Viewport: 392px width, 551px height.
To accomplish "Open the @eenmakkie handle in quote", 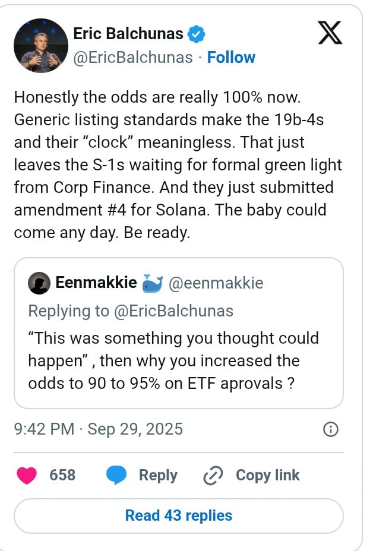I will tap(216, 283).
